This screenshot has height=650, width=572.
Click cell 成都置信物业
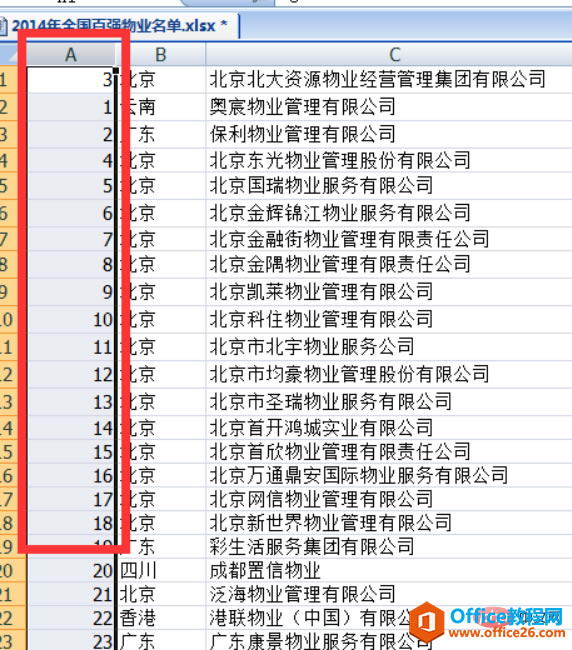389,570
